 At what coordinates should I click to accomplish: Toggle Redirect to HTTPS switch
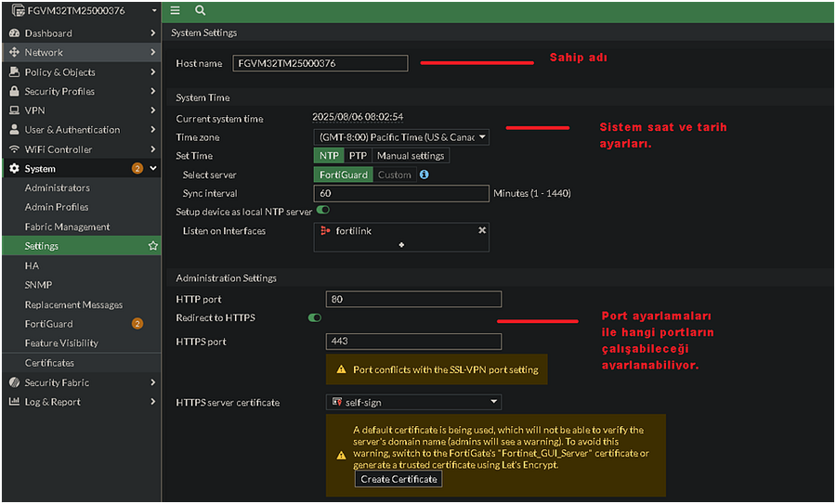click(x=315, y=317)
